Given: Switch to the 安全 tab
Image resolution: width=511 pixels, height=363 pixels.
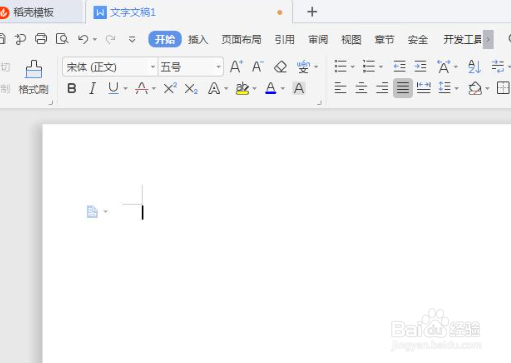Looking at the screenshot, I should tap(418, 40).
